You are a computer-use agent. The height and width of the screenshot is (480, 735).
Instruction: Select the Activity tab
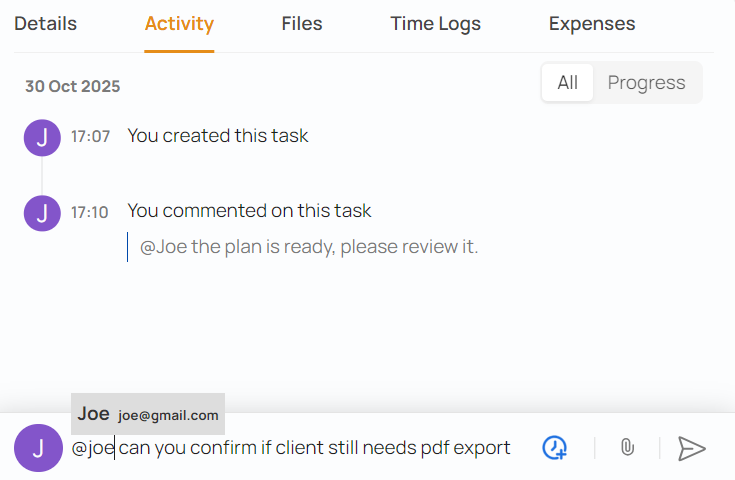[x=179, y=24]
